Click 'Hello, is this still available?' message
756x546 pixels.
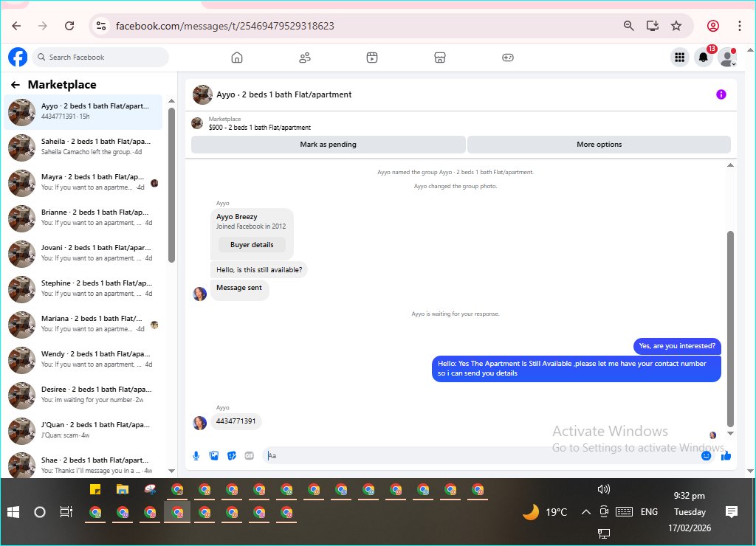coord(259,270)
